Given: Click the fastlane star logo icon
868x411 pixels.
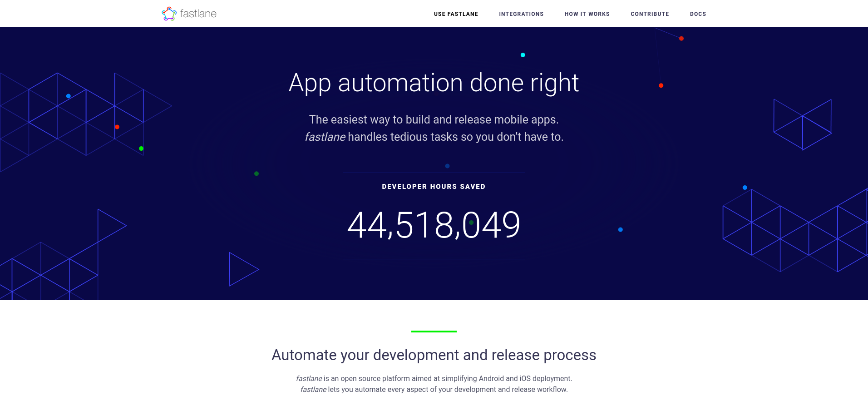Looking at the screenshot, I should (x=169, y=14).
